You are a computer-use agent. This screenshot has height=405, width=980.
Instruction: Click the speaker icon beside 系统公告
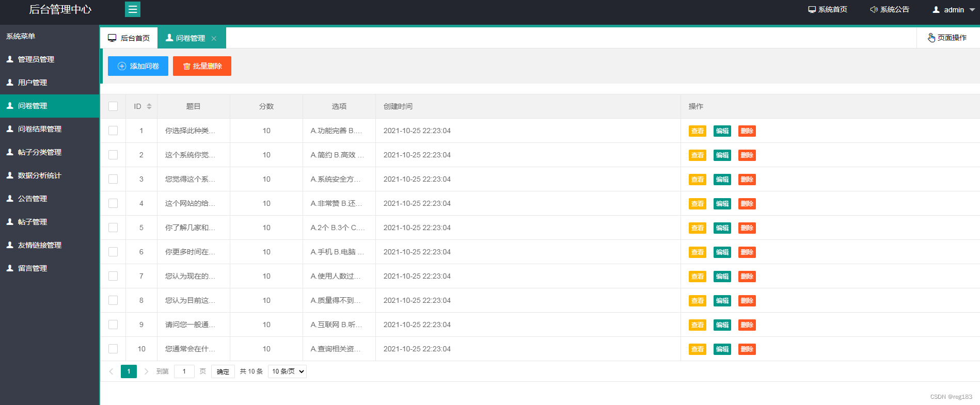pos(874,10)
